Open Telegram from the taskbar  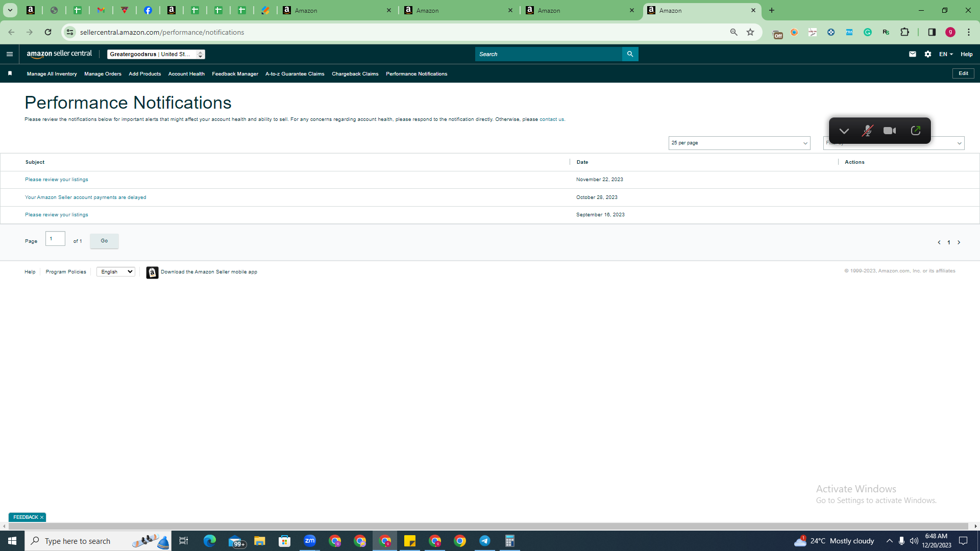coord(485,541)
